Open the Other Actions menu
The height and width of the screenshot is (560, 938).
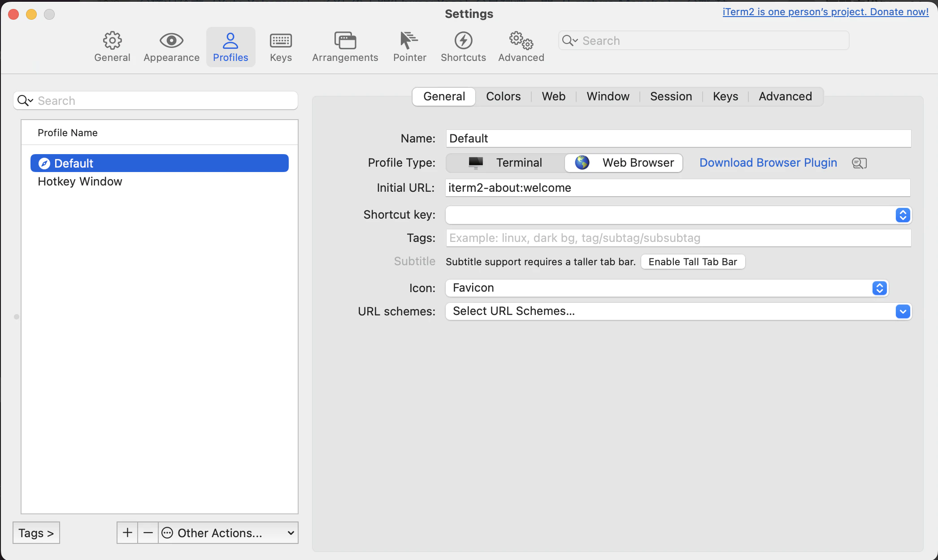click(228, 533)
